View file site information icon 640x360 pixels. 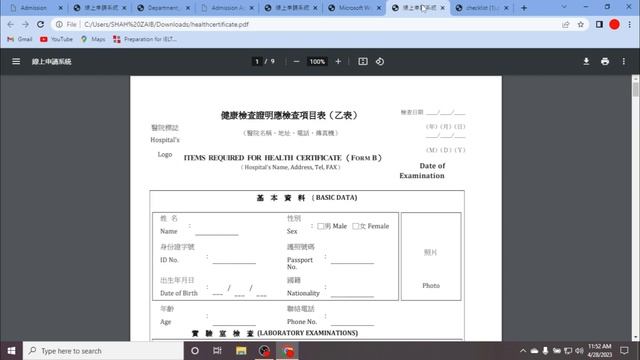point(59,24)
